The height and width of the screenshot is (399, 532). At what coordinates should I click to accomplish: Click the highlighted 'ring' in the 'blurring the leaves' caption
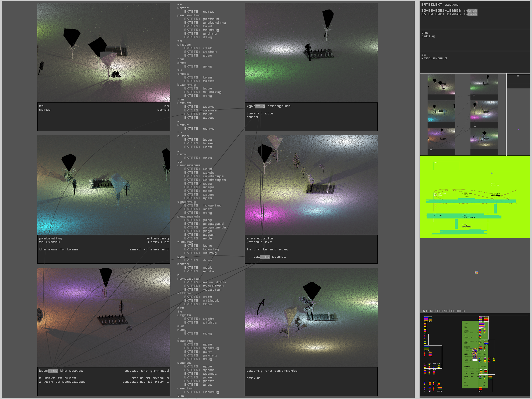(x=53, y=371)
